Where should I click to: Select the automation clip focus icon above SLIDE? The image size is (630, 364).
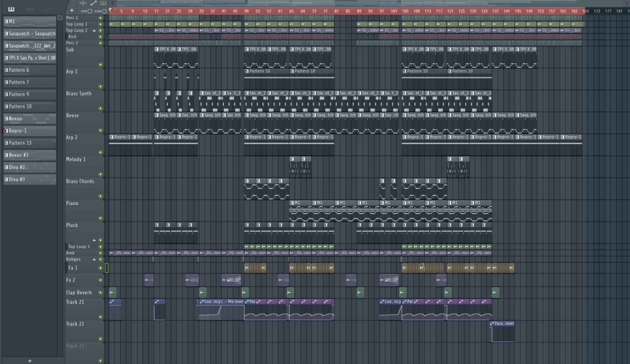pos(94,3)
